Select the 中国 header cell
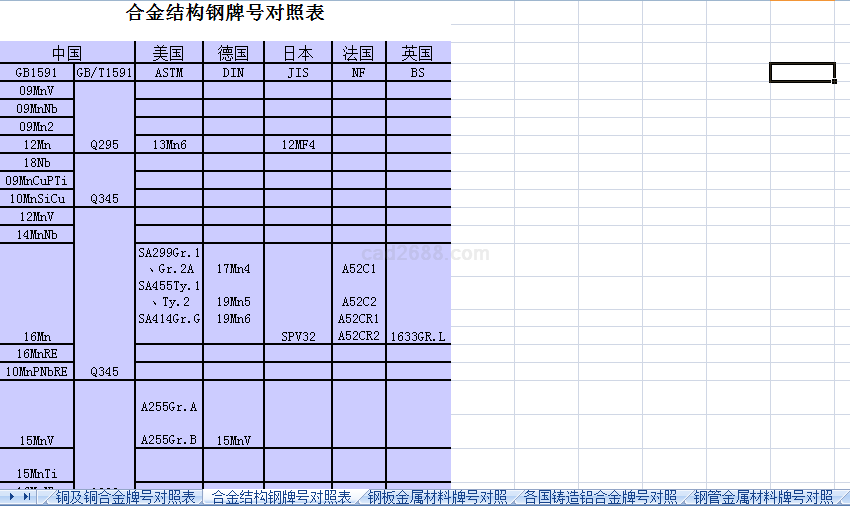Viewport: 850px width, 506px height. 66,53
